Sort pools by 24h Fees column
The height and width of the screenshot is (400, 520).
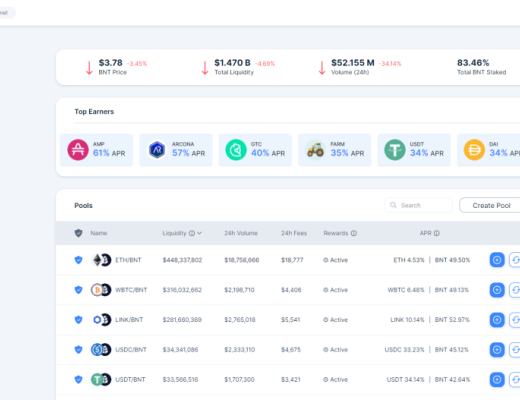pyautogui.click(x=294, y=233)
